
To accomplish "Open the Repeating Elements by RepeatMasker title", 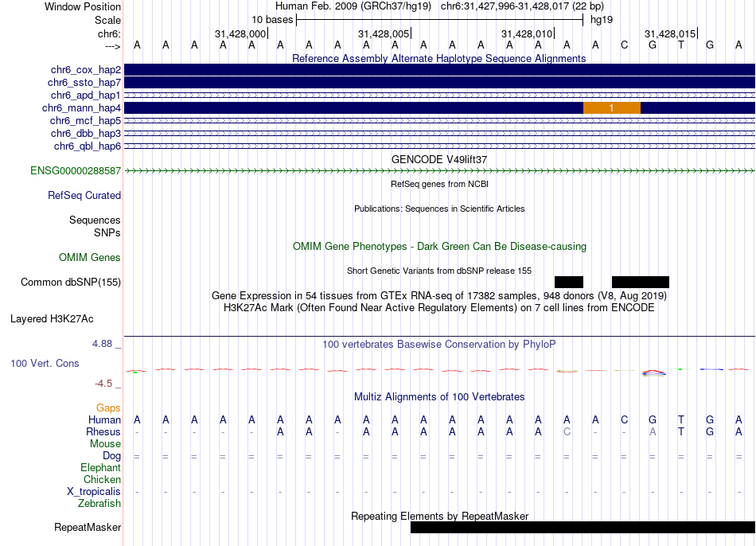I will point(439,516).
